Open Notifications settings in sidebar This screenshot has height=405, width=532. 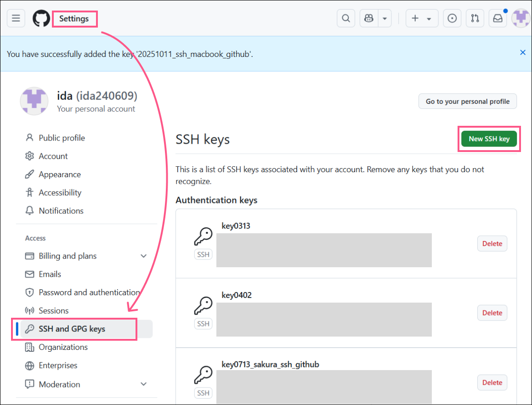[x=60, y=210]
